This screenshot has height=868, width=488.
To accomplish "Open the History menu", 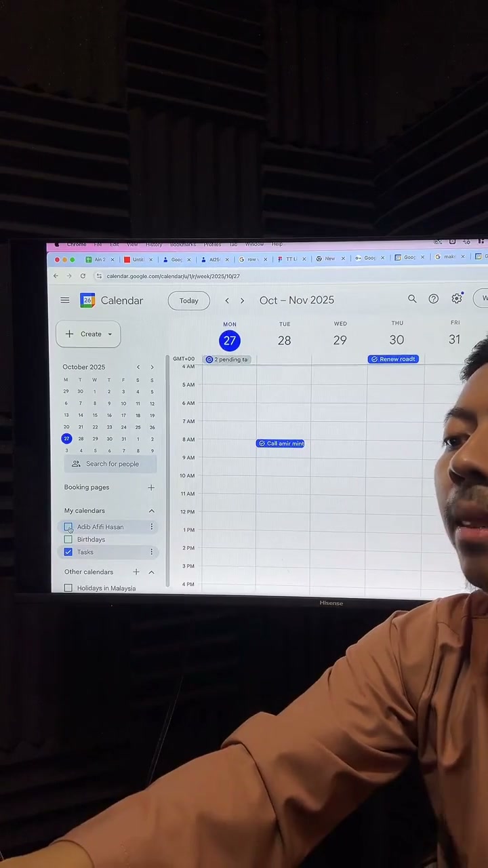I will click(154, 244).
